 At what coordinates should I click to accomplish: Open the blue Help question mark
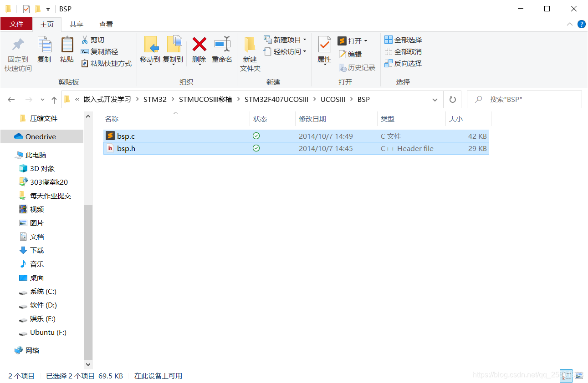582,24
